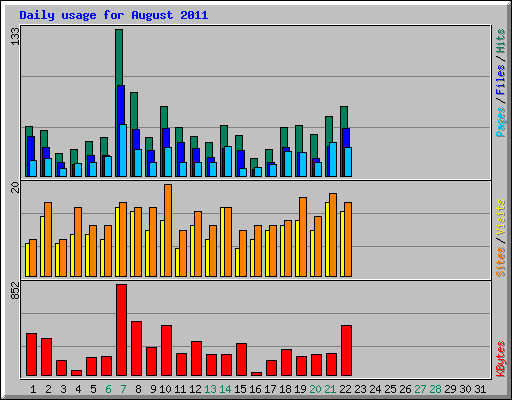Click day 19 on the x-axis
This screenshot has width=512, height=400.
(300, 389)
